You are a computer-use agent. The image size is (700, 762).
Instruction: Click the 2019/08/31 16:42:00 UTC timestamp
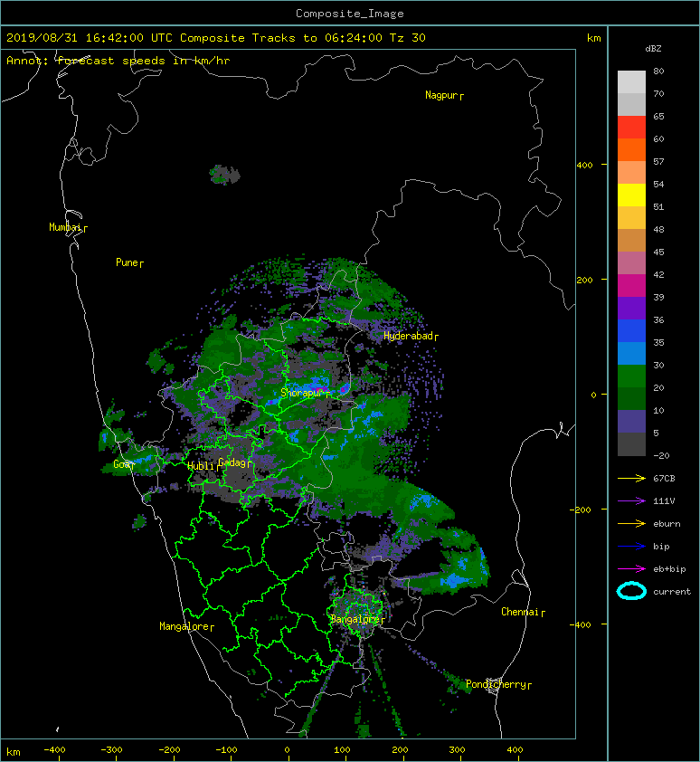(90, 38)
